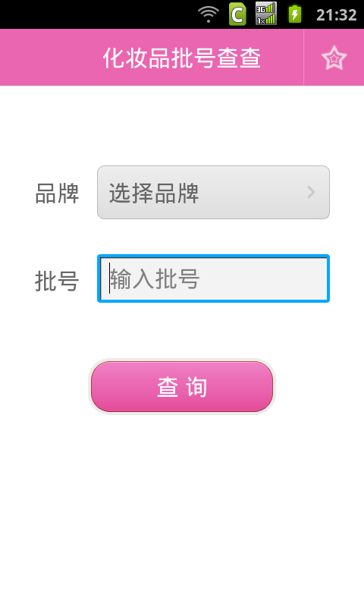Tap the 21:32 clock in status bar
This screenshot has width=364, height=607.
336,14
